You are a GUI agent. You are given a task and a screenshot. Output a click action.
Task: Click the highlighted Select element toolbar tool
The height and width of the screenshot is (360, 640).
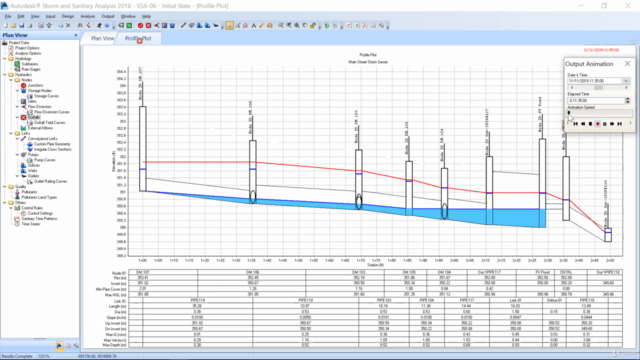point(229,26)
